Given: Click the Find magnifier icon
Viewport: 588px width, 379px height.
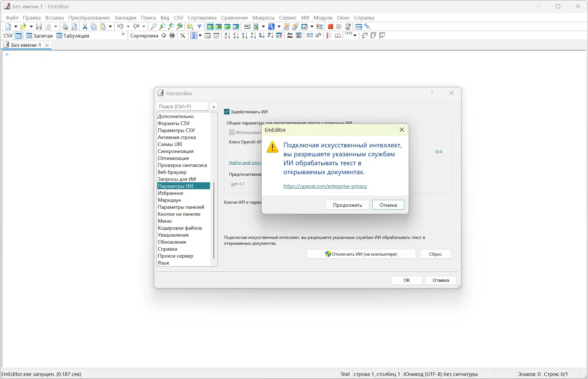Looking at the screenshot, I should pos(153,27).
